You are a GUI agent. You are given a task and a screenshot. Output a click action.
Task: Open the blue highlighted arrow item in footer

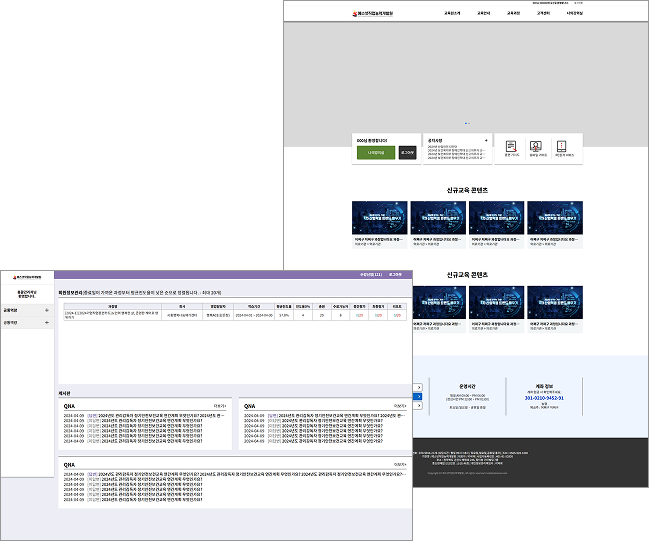[418, 397]
